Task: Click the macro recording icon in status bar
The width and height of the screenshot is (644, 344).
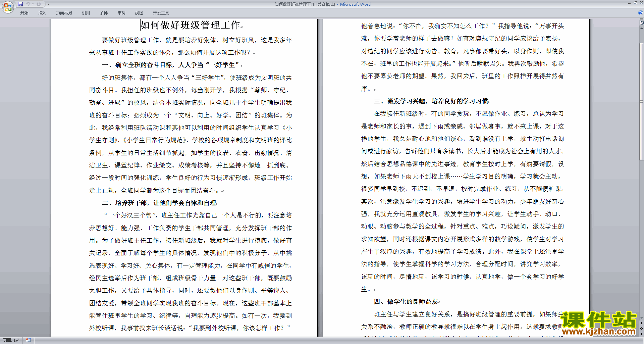Action: coord(28,340)
